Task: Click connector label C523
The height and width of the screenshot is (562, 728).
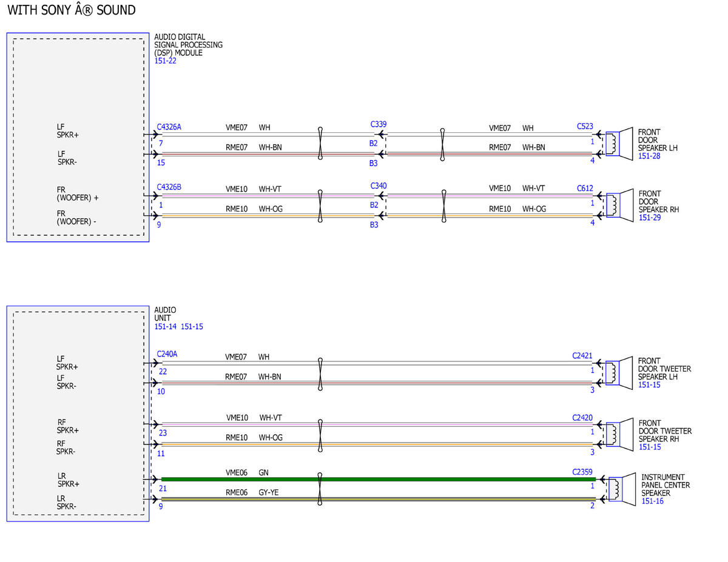Action: (x=585, y=127)
